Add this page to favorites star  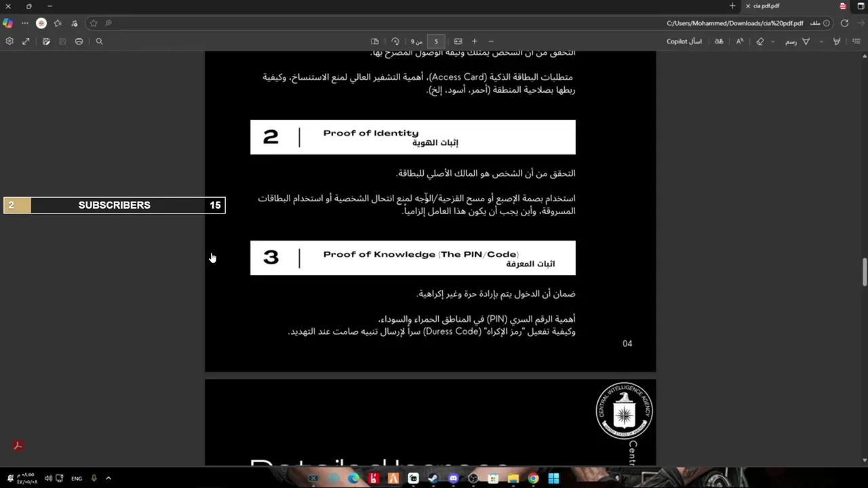point(94,23)
